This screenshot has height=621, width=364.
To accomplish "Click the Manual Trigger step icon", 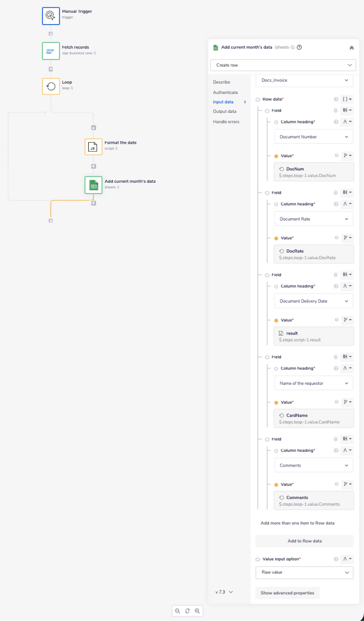I will 51,16.
